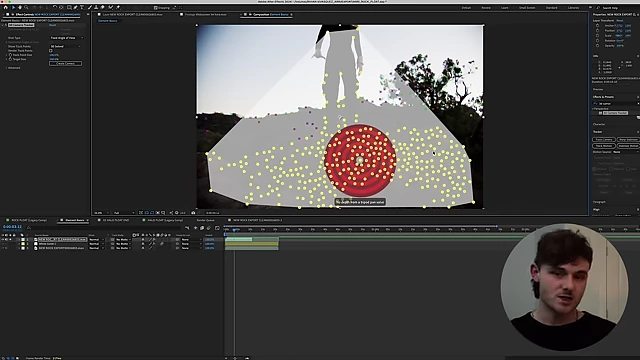Open viewer magnification dropdown

coord(101,213)
